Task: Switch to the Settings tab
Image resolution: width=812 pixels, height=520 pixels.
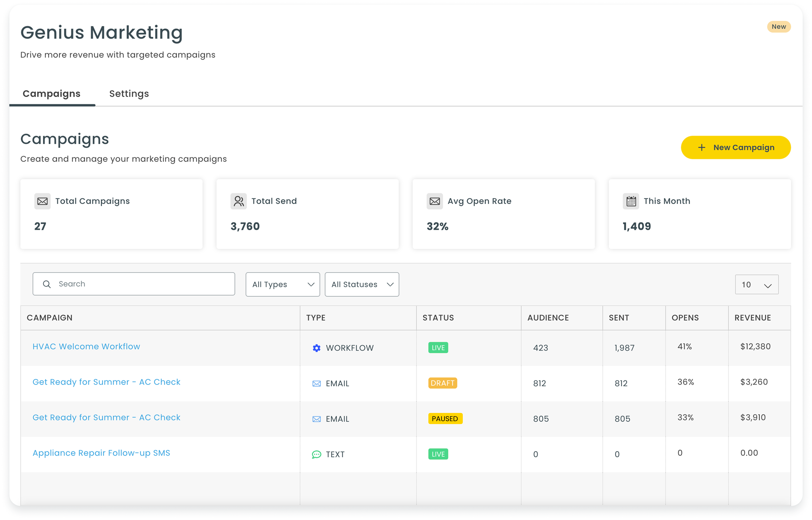Action: [129, 94]
